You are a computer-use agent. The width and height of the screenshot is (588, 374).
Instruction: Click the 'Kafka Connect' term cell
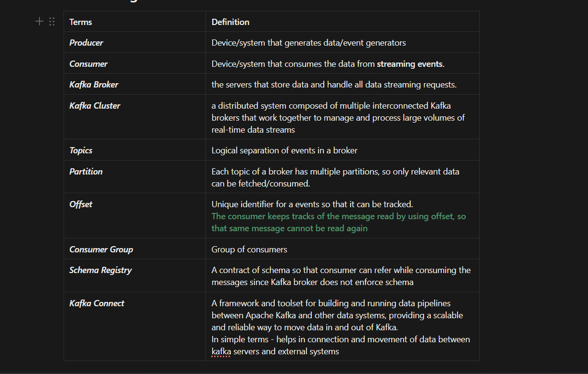tap(135, 327)
